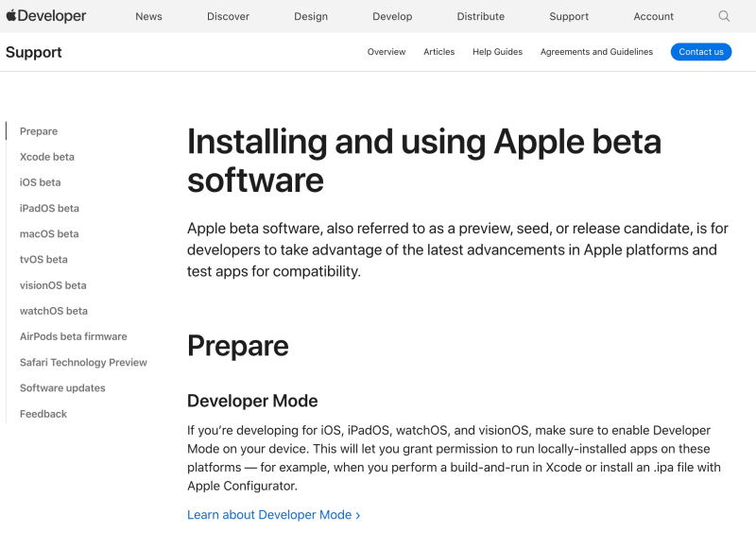Follow the Learn about Developer Mode link

coord(273,515)
